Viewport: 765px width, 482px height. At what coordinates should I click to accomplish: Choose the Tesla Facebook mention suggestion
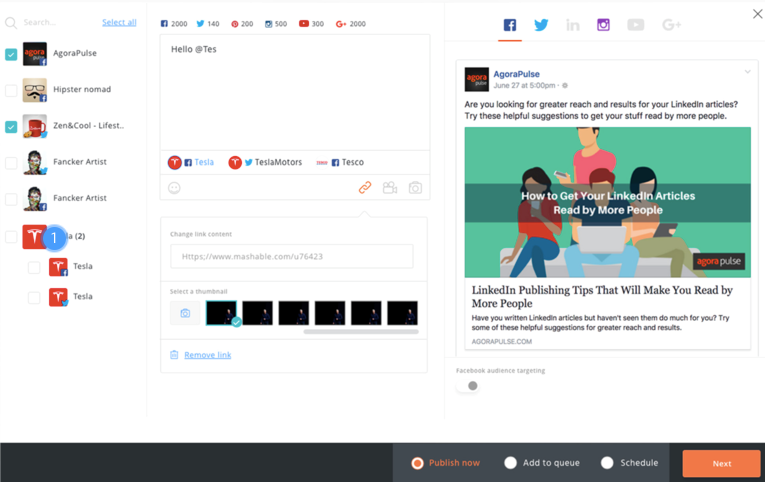191,162
